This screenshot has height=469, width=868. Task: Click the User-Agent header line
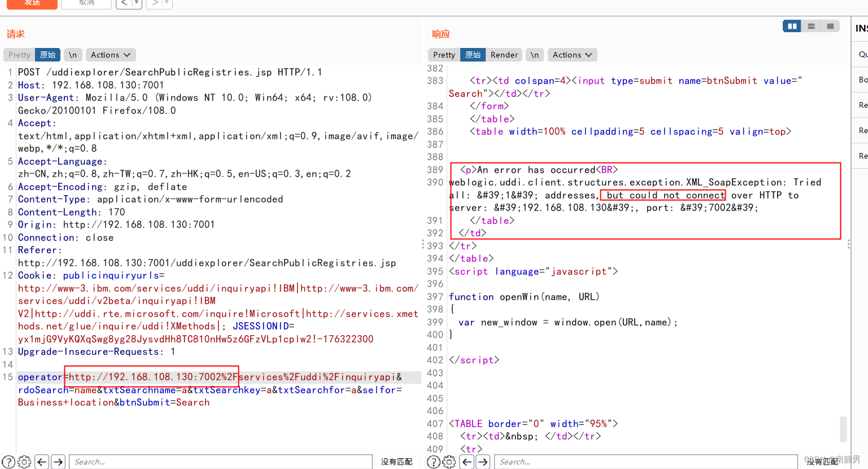195,104
